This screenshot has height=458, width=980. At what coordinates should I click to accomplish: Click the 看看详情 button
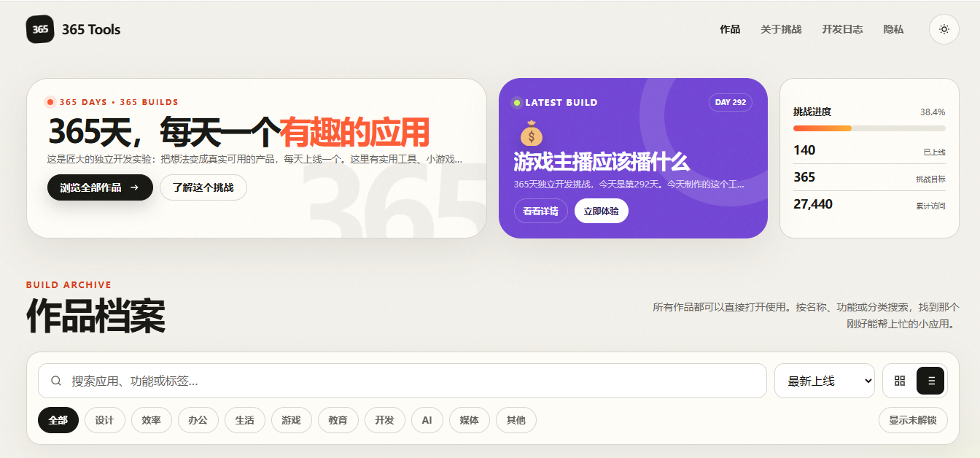click(541, 211)
